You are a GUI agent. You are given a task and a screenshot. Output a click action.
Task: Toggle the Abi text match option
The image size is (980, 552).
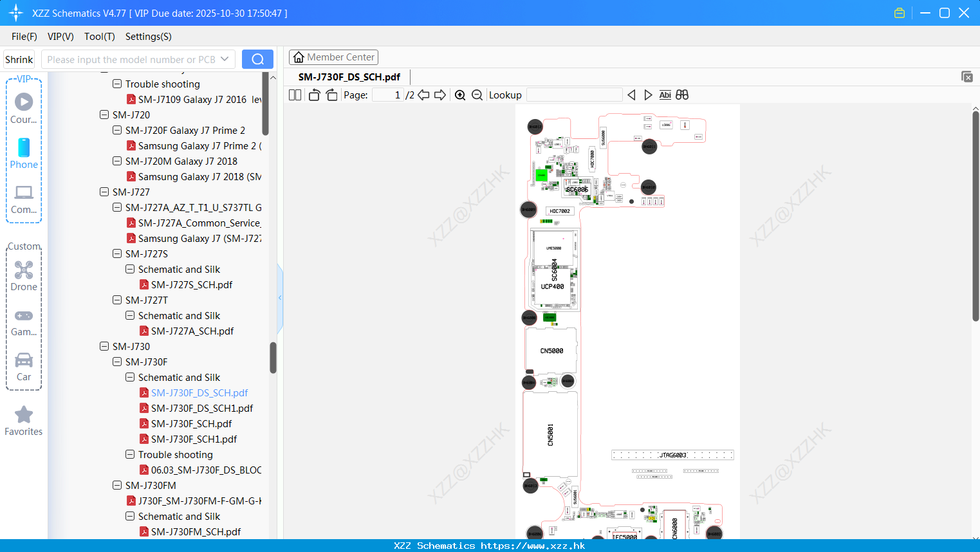pos(665,95)
